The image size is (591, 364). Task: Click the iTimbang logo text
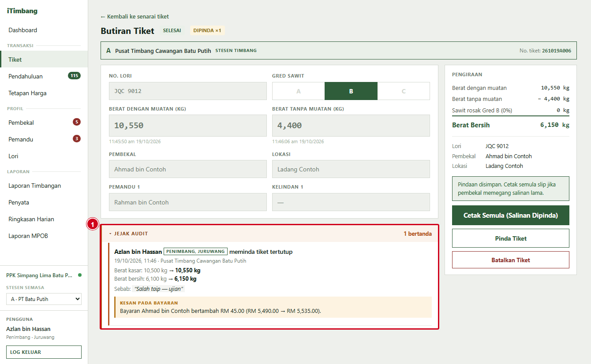pos(22,11)
